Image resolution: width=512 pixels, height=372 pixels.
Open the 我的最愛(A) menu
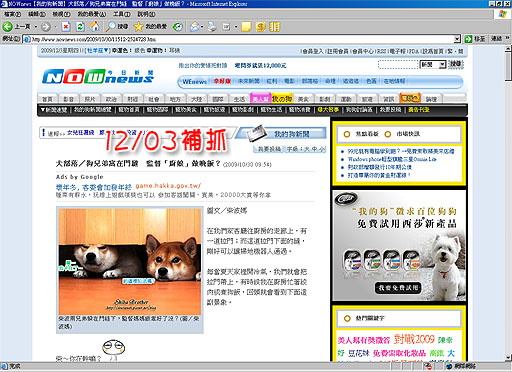pyautogui.click(x=92, y=14)
